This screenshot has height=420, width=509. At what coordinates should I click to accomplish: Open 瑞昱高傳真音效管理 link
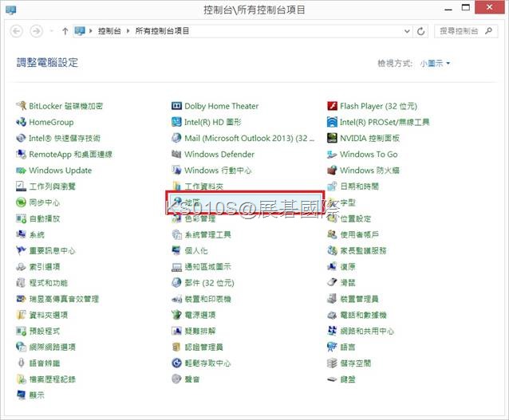[64, 299]
